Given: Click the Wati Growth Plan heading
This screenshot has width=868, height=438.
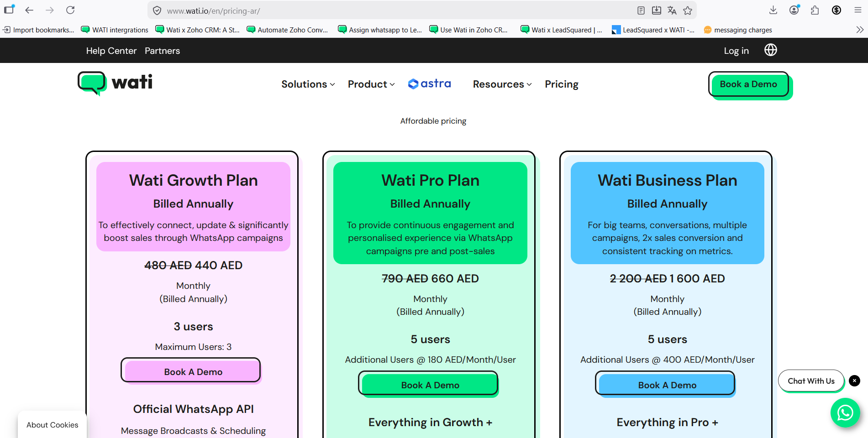Looking at the screenshot, I should [x=193, y=180].
